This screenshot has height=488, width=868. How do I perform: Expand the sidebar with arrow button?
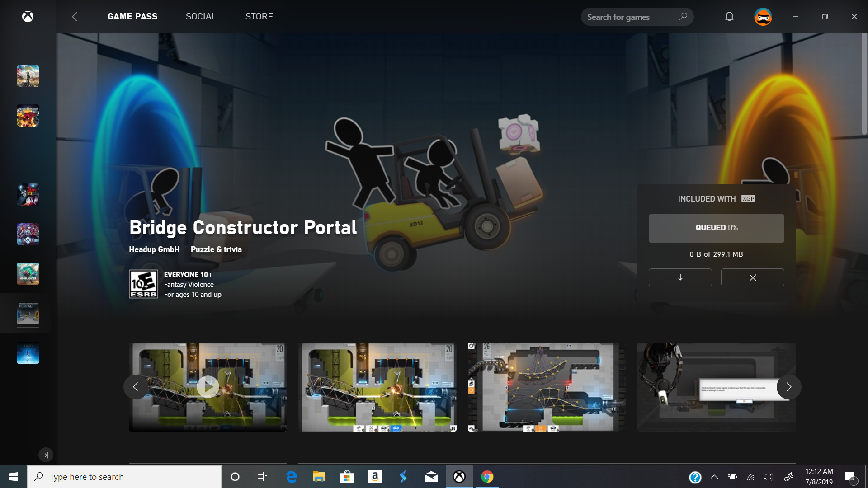[45, 455]
